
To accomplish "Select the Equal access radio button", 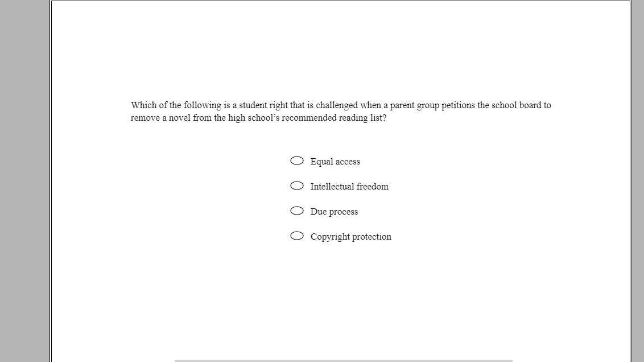I will click(296, 161).
